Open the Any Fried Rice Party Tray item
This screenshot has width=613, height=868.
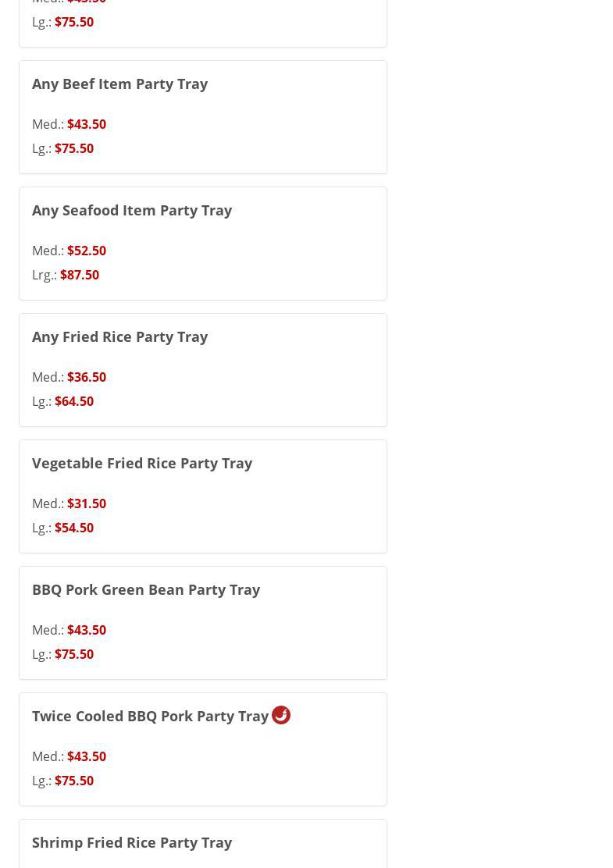[119, 336]
